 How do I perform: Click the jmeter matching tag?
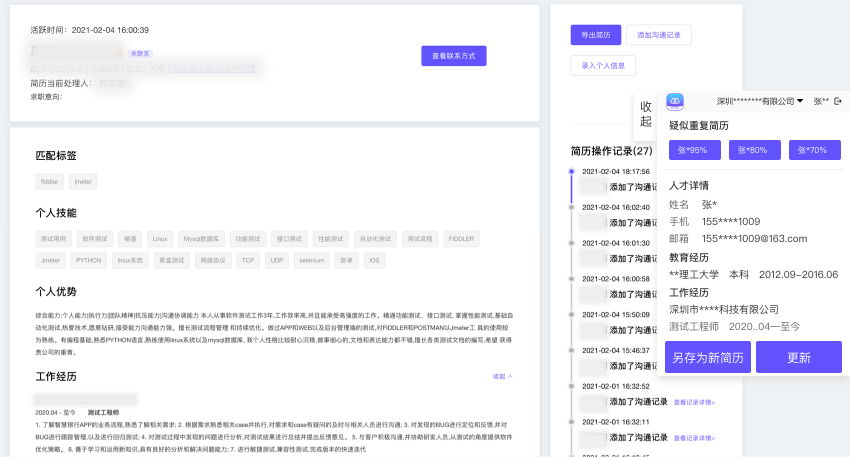pos(83,182)
